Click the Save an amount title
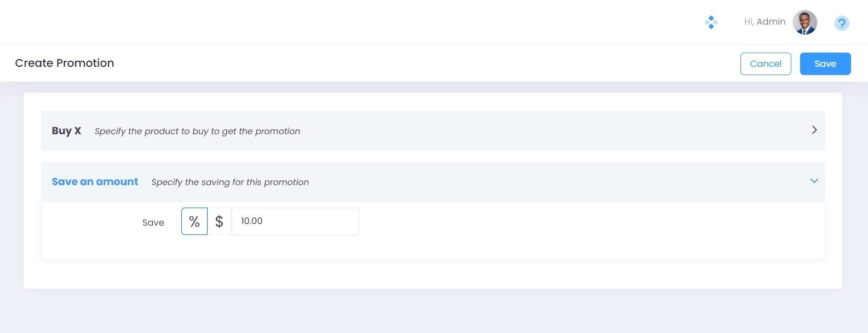 95,181
